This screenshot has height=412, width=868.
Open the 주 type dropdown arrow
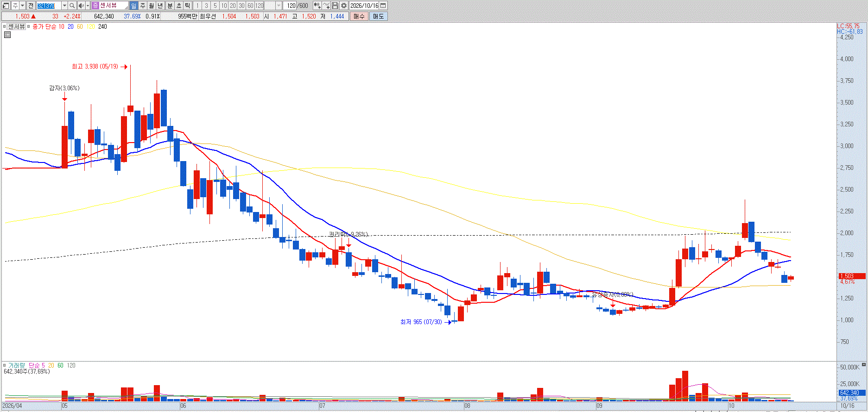coord(22,6)
